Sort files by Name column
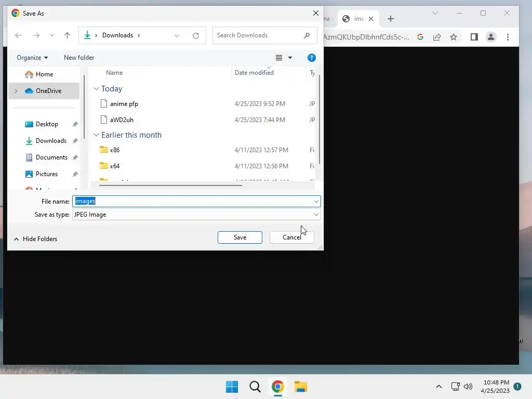 point(114,73)
